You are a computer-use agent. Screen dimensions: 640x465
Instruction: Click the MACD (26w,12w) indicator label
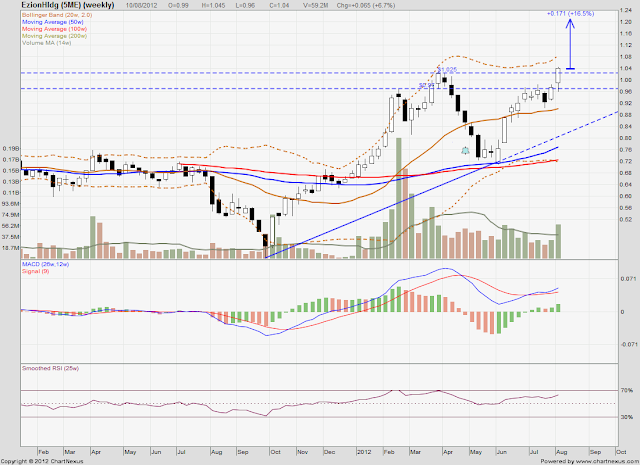(45, 264)
